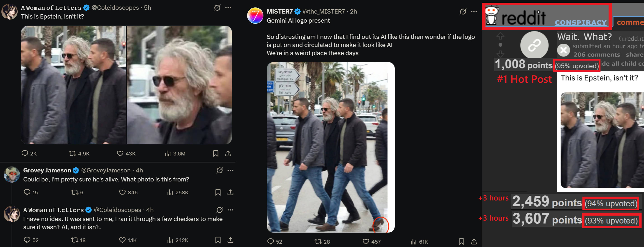Like the Coleidoscopes Epstein photo tweet
The height and width of the screenshot is (247, 644).
(120, 153)
